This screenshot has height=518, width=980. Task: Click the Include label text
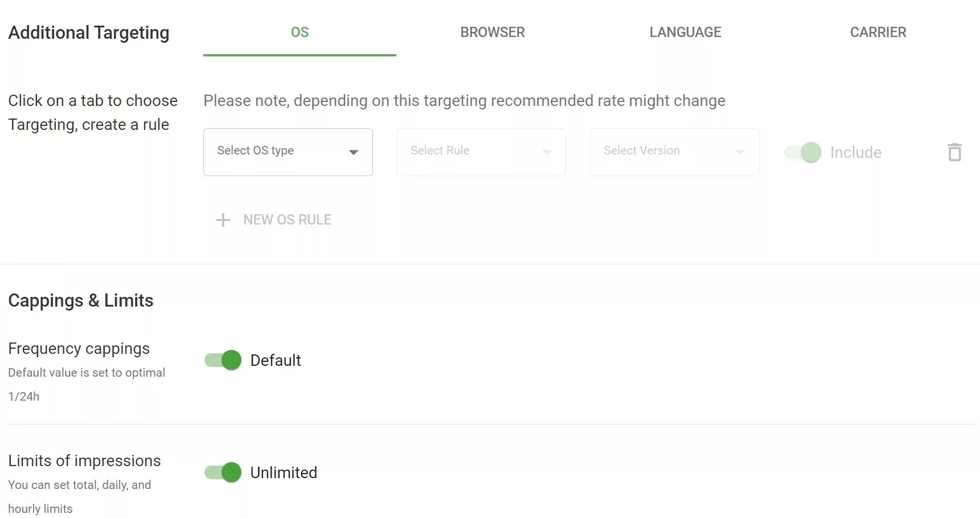[x=855, y=153]
